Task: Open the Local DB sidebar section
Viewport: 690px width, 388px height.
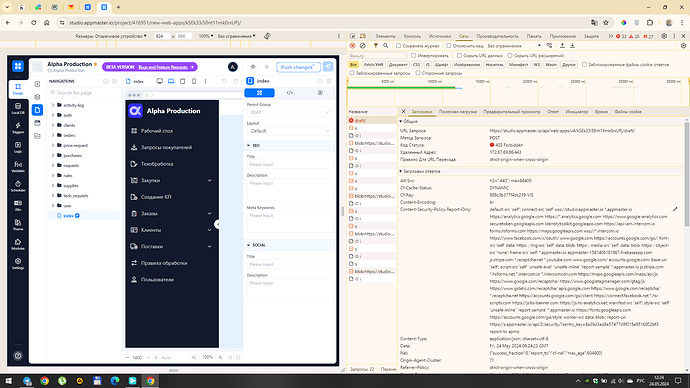Action: 18,108
